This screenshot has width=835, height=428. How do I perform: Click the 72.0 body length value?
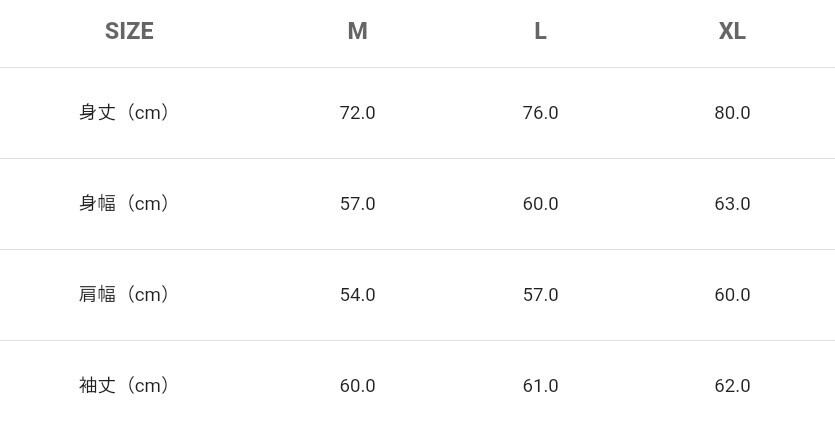357,113
